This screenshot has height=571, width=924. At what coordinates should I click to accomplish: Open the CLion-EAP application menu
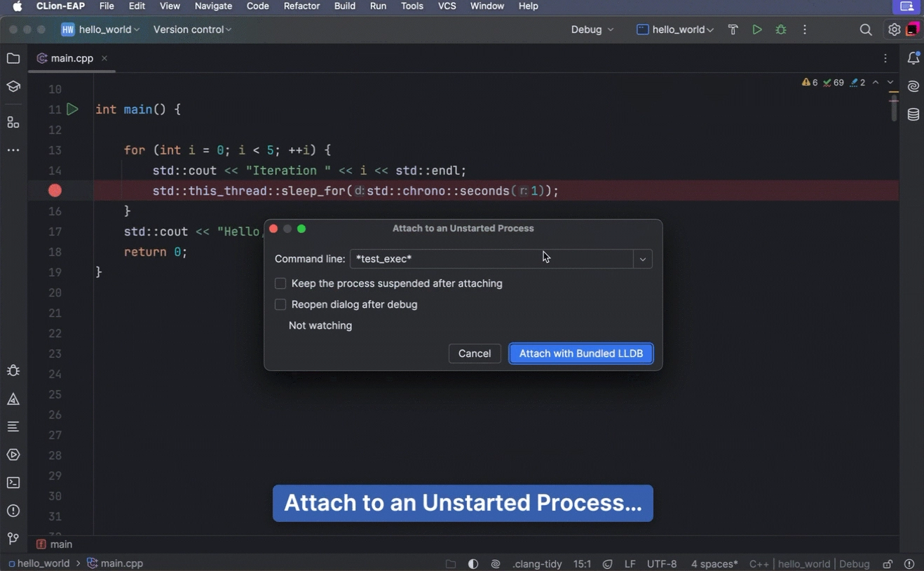[x=60, y=6]
